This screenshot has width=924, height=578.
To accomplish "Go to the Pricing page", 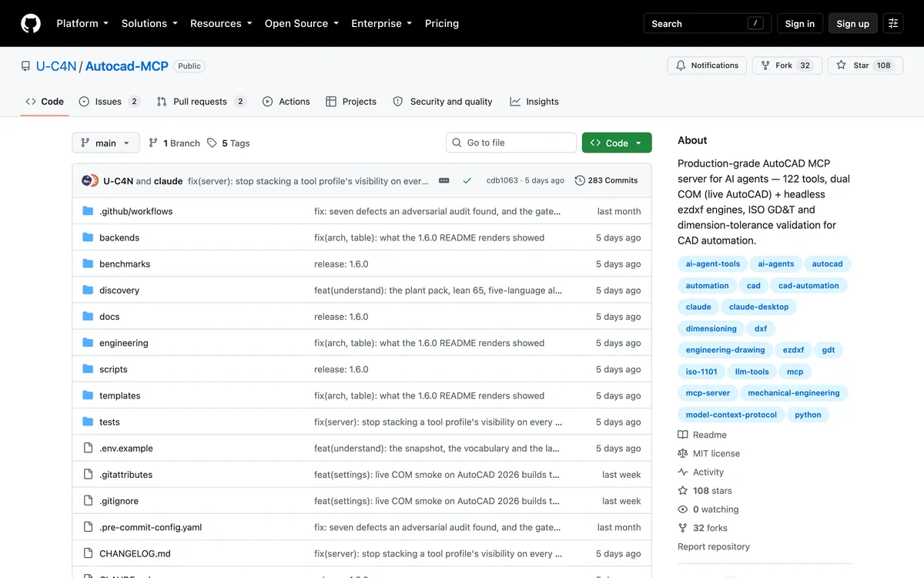I will click(x=442, y=23).
